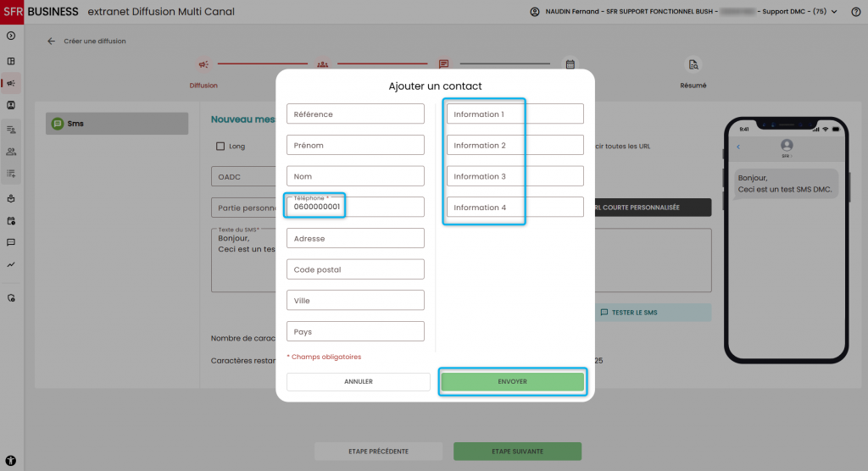Open the contact card icon in the sidebar
The width and height of the screenshot is (868, 471).
tap(11, 105)
